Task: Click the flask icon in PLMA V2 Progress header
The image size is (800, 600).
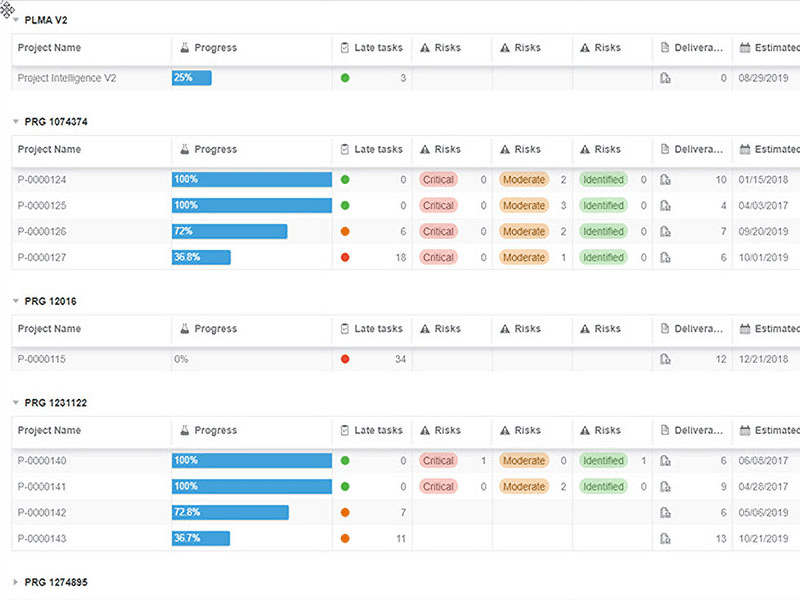Action: 185,48
